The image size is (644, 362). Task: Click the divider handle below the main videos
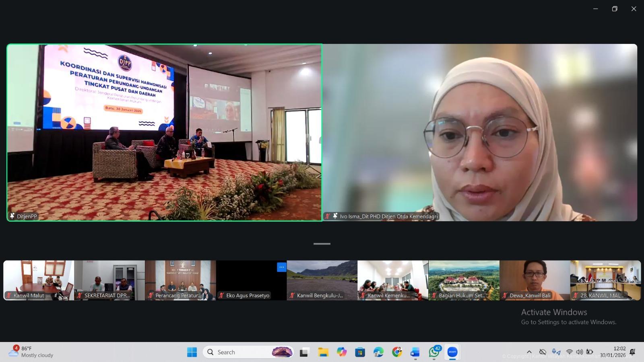pyautogui.click(x=322, y=244)
